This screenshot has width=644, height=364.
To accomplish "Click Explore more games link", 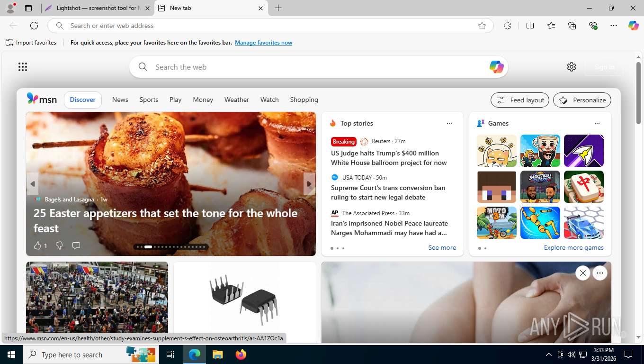I will (x=573, y=247).
